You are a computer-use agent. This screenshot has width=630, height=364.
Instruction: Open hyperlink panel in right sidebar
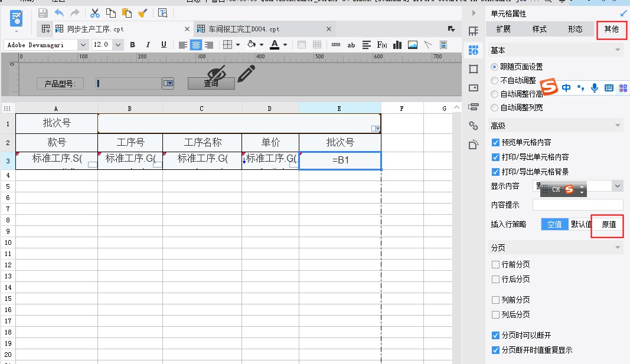pos(473,125)
